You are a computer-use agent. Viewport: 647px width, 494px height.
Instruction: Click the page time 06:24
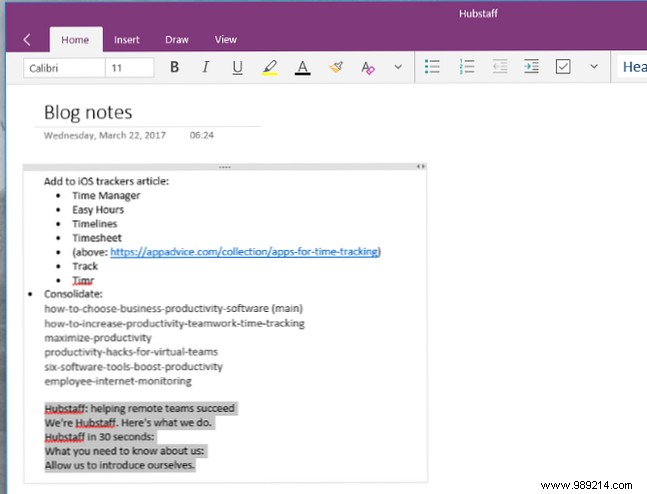coord(202,135)
